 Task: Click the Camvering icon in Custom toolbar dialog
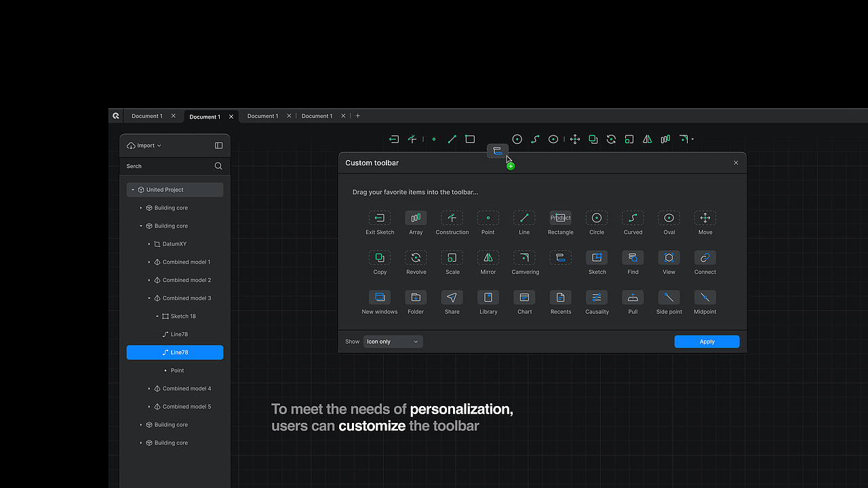524,258
